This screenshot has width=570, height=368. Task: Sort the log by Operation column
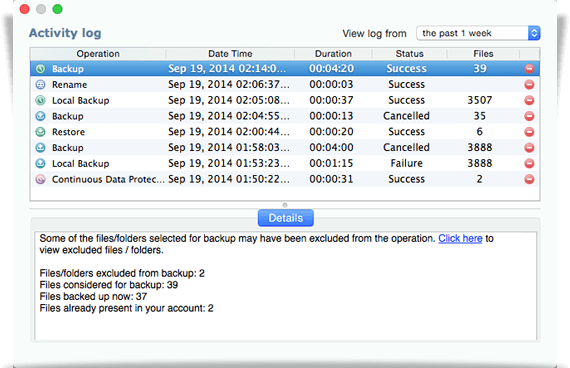coord(98,54)
